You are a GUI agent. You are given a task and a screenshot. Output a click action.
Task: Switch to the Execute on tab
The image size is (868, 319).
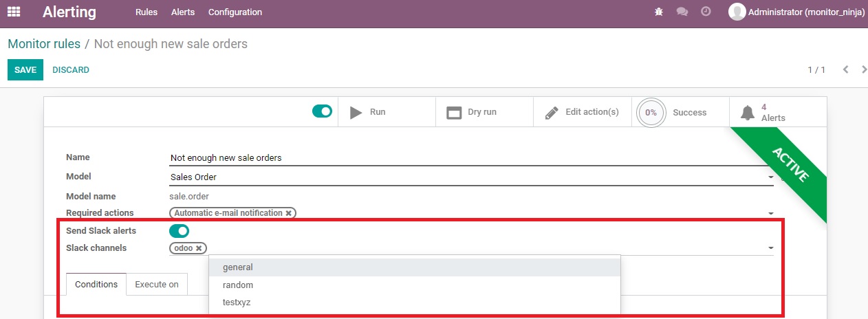tap(157, 285)
